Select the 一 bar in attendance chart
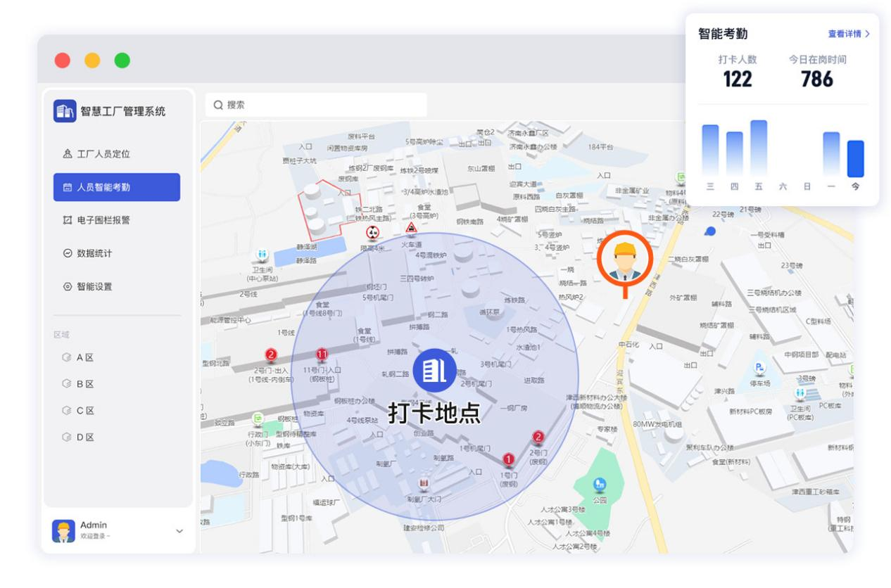The height and width of the screenshot is (588, 891). coord(831,154)
